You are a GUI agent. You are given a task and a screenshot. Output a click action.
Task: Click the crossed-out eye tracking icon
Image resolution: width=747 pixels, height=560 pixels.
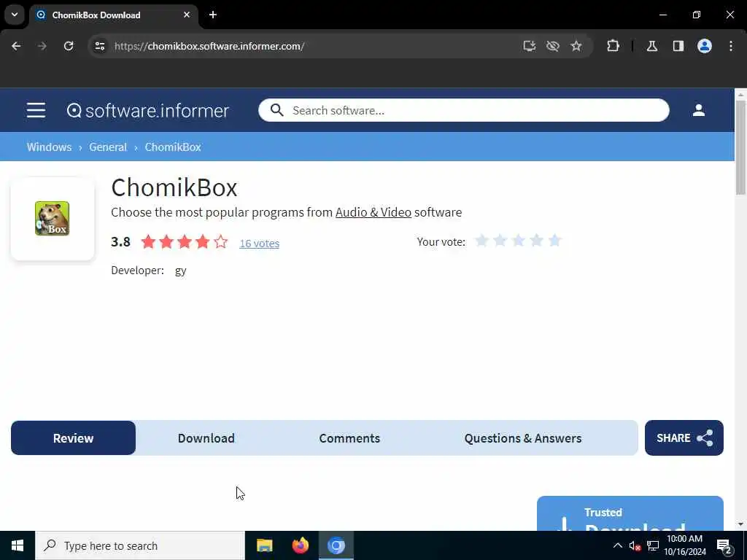(553, 46)
